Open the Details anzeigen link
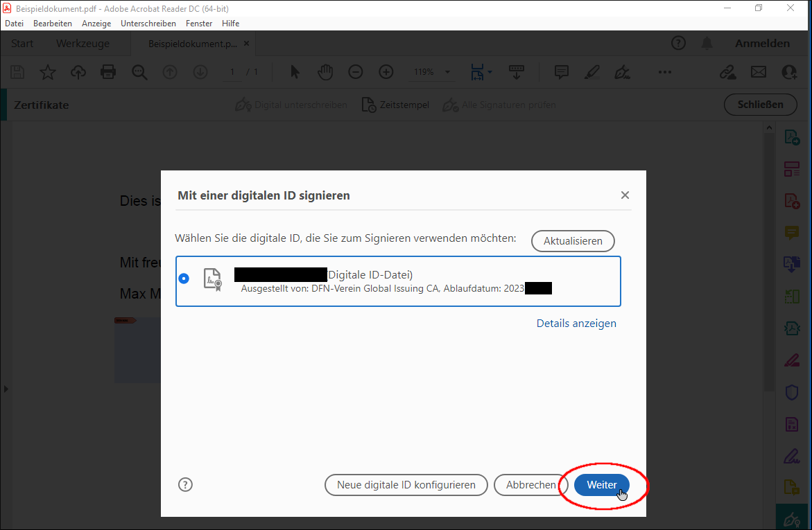Image resolution: width=812 pixels, height=530 pixels. click(576, 324)
